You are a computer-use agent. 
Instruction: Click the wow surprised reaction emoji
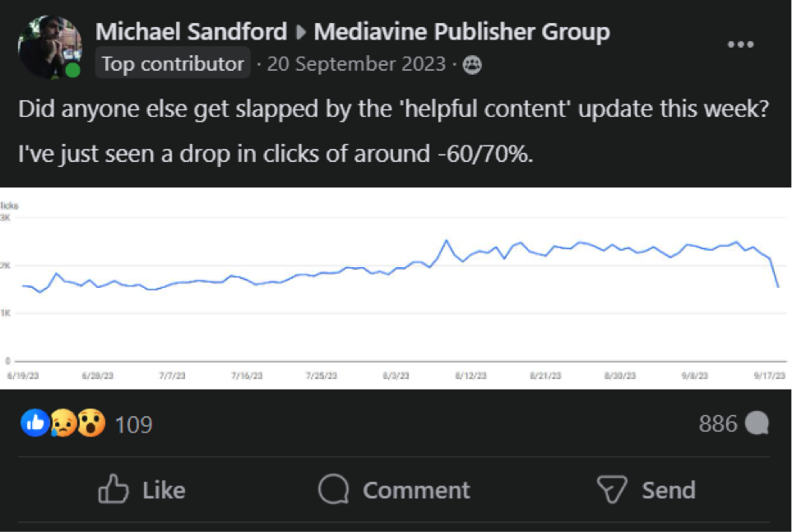pos(90,423)
